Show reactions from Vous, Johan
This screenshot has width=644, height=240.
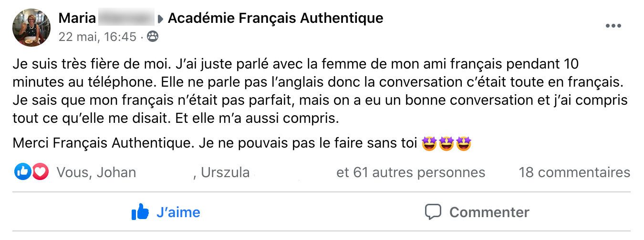tap(96, 172)
